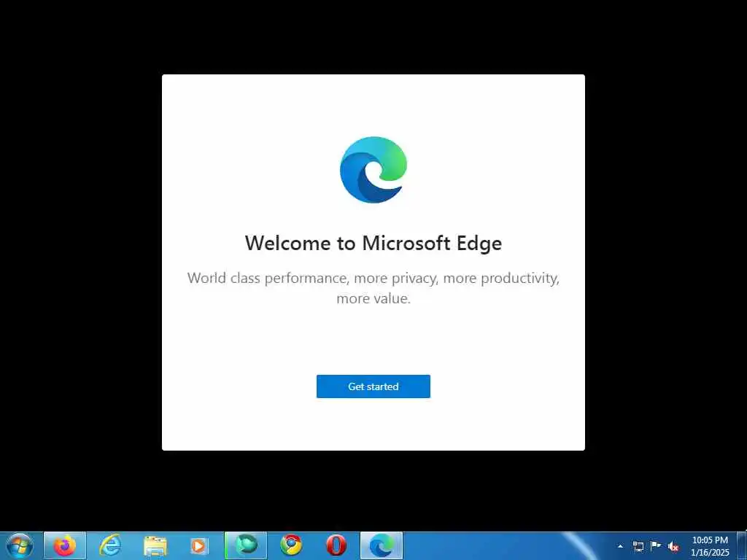Image resolution: width=747 pixels, height=560 pixels.
Task: Open the clock showing 10:05 PM
Action: click(x=710, y=546)
